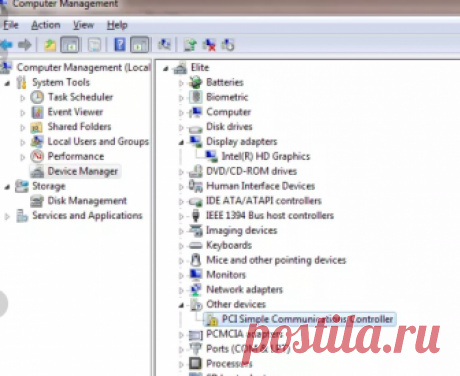Click the Biometric device icon
Screen dimensions: 460x376
[196, 97]
